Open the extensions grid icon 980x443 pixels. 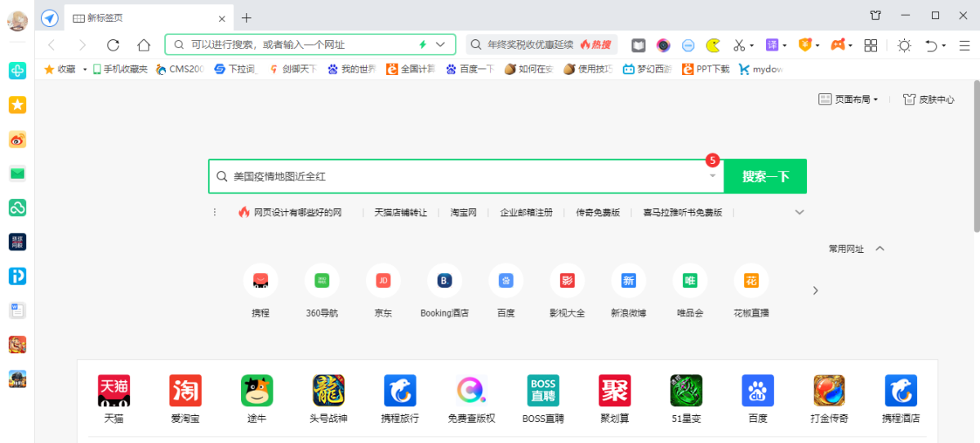tap(871, 45)
